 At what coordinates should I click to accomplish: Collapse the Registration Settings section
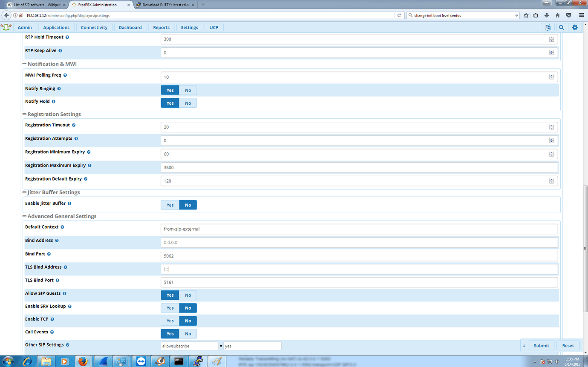(24, 115)
